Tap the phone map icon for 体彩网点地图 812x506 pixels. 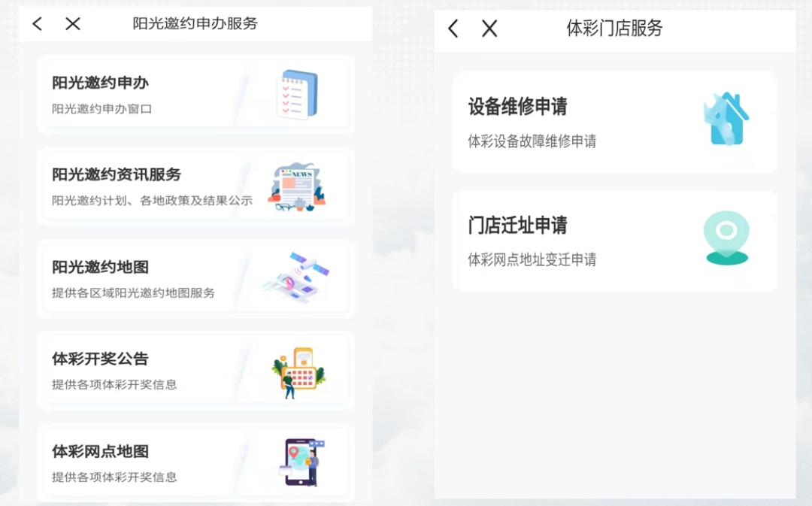301,462
